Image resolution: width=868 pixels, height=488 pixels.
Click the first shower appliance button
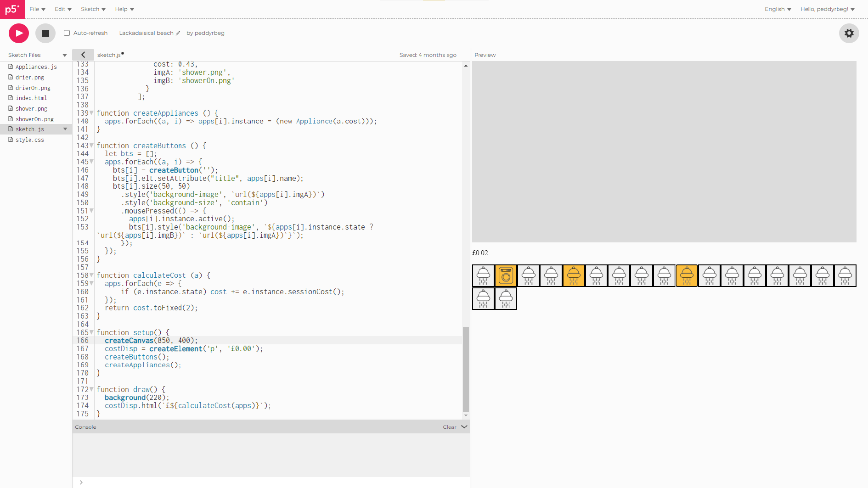tap(483, 276)
